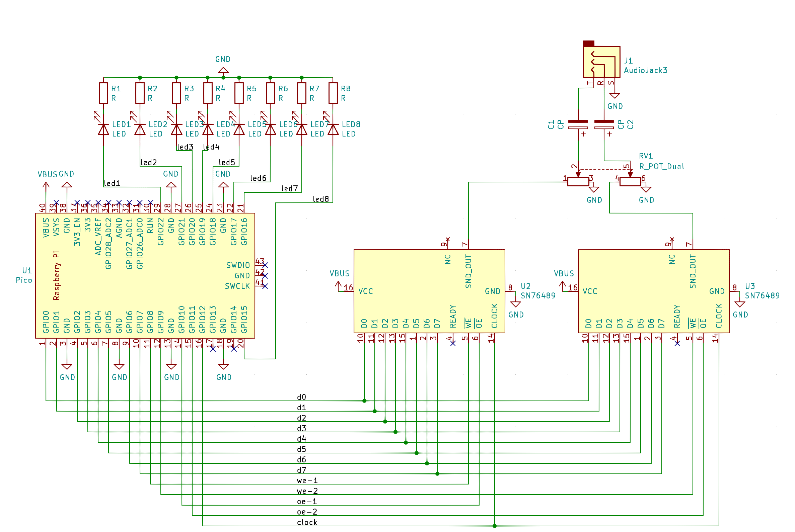Select the Raspberry Pi Pico U1 body
This screenshot has height=532, width=795.
145,275
